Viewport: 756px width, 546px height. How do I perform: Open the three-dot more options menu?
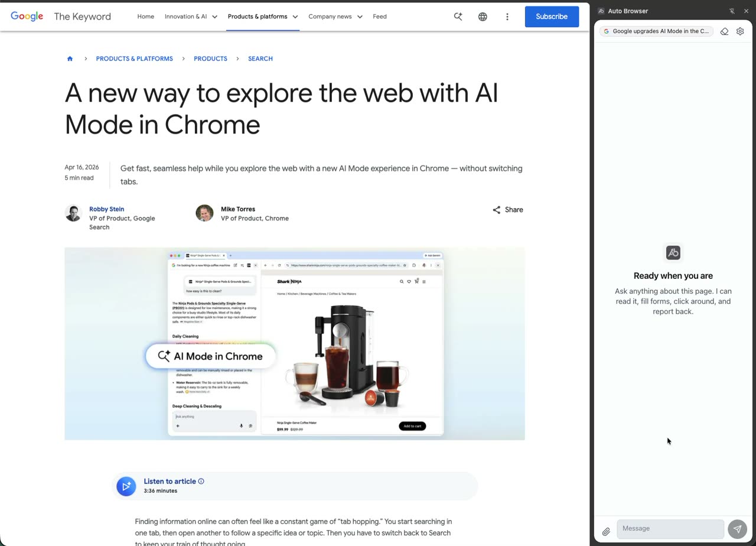(507, 17)
